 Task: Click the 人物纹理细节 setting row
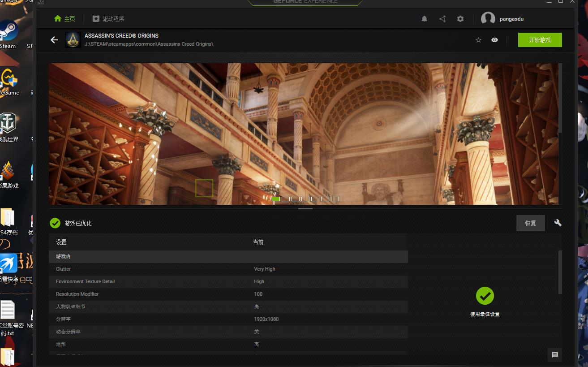(228, 307)
